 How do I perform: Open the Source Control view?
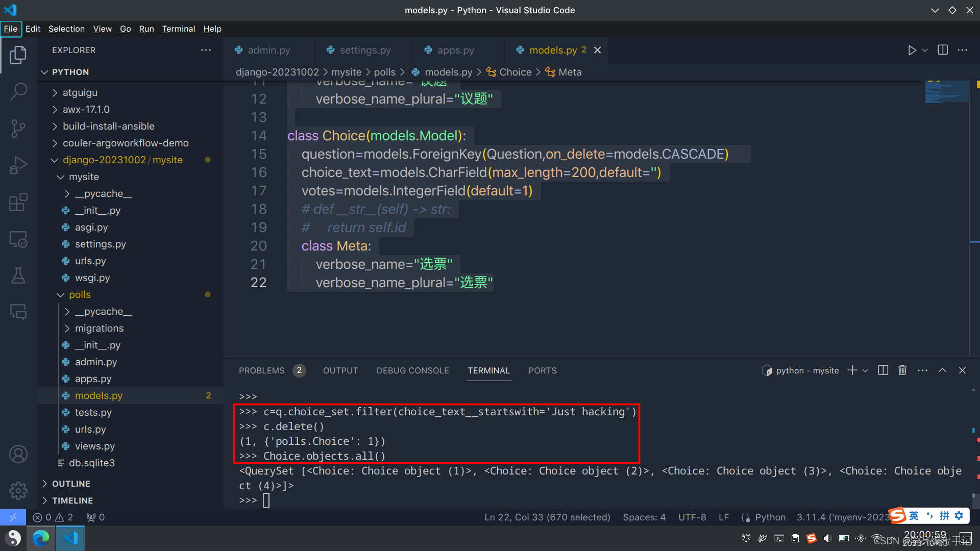pos(18,129)
